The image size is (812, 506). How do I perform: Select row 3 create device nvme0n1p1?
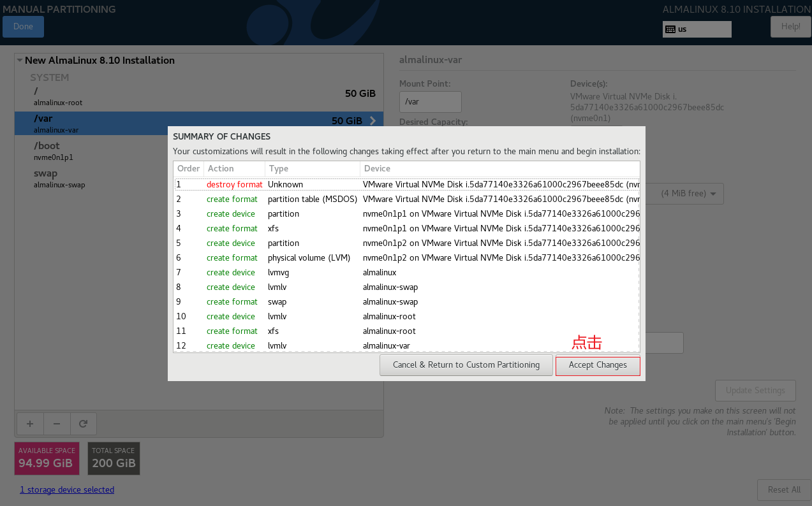click(x=407, y=213)
